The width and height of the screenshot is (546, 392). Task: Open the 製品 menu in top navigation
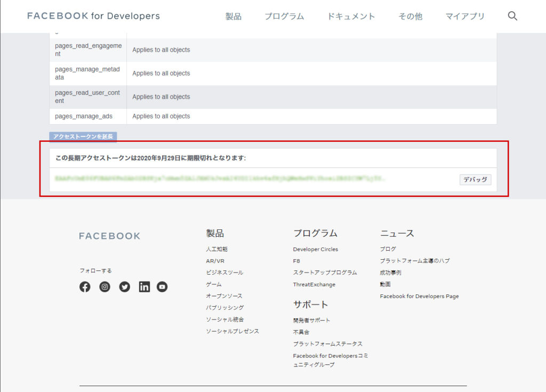(x=233, y=17)
